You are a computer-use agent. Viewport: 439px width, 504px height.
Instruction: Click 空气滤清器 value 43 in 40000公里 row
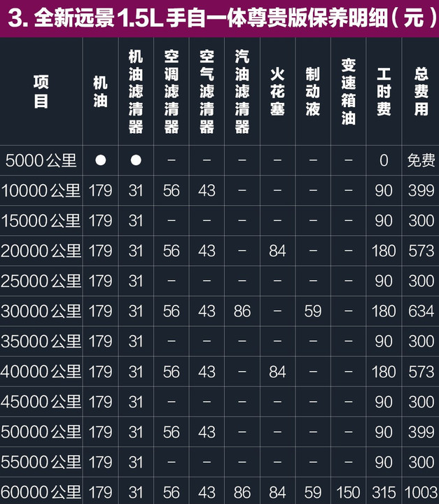point(207,372)
